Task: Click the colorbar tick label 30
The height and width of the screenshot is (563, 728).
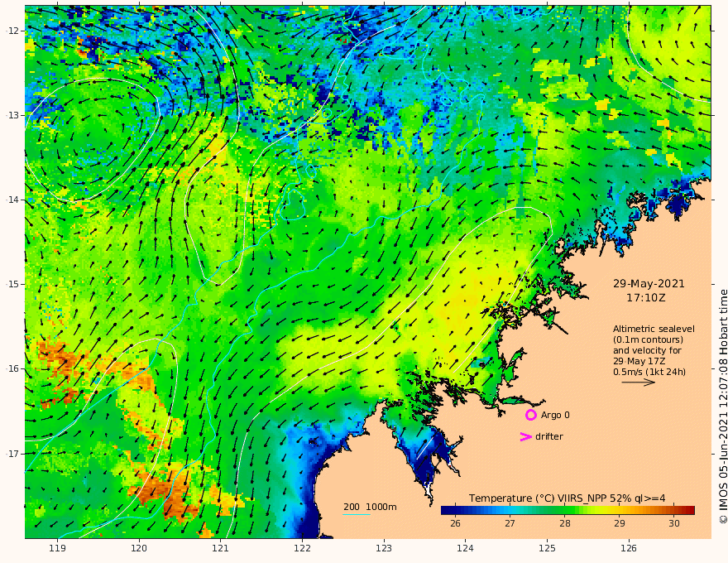Action: click(x=674, y=523)
